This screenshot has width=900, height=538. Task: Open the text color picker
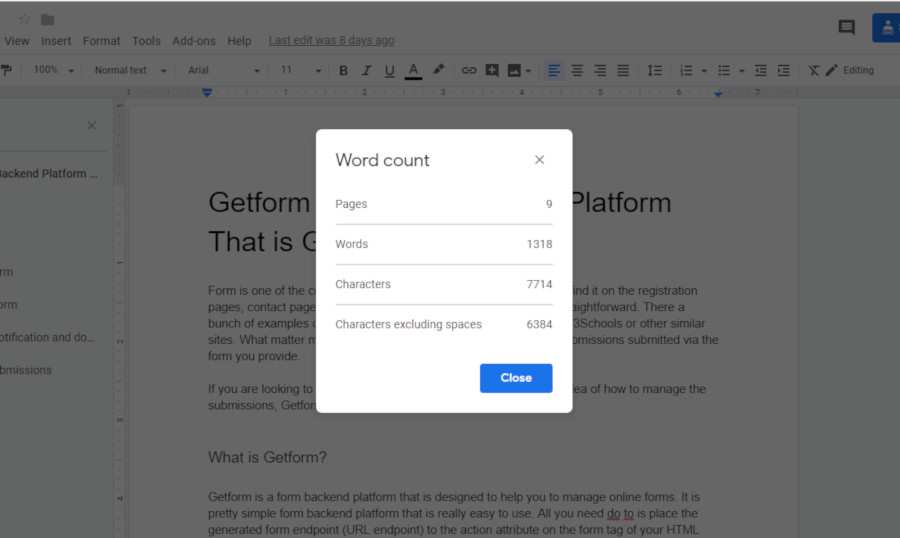pos(413,71)
